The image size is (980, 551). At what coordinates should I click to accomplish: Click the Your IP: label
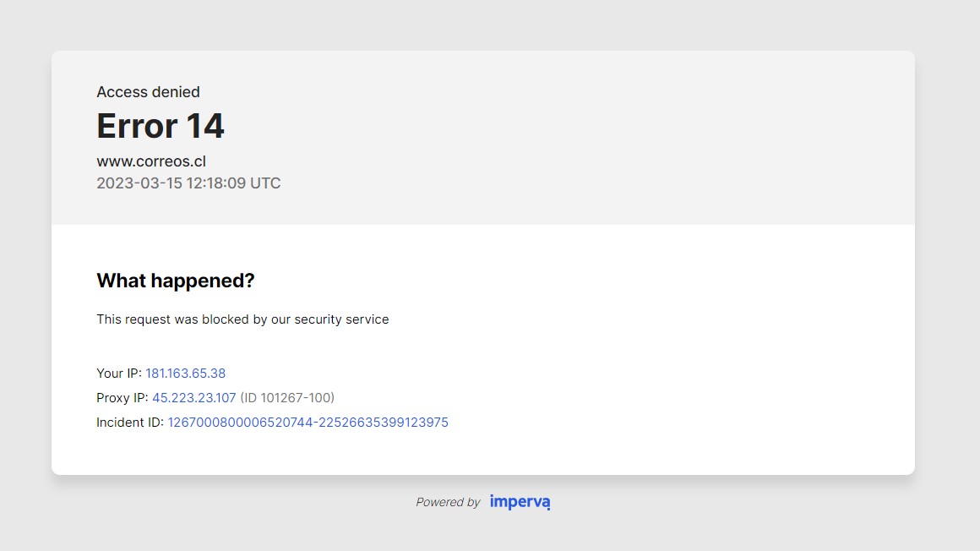[119, 374]
